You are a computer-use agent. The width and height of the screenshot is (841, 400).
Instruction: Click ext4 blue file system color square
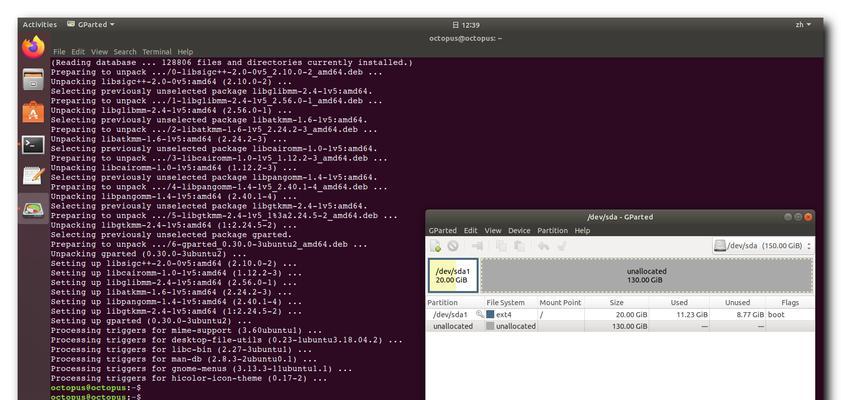(490, 315)
